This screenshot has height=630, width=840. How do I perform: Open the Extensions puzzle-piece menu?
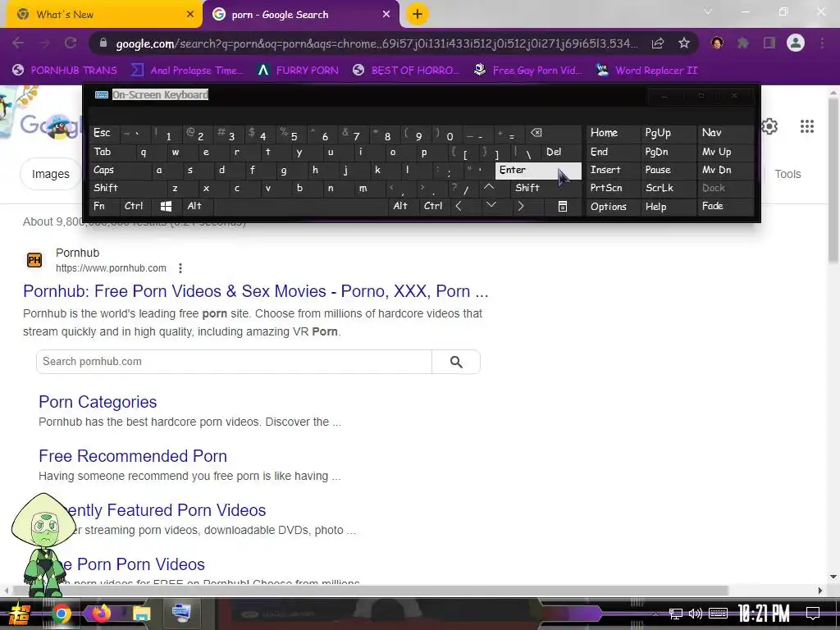(x=743, y=43)
